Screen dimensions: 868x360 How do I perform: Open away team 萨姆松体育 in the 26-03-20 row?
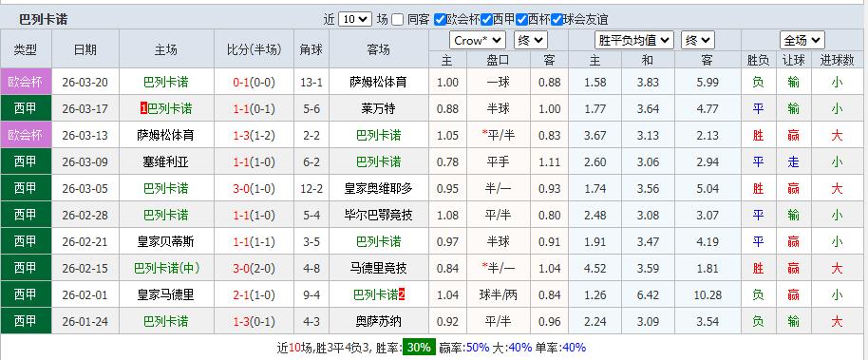click(379, 83)
